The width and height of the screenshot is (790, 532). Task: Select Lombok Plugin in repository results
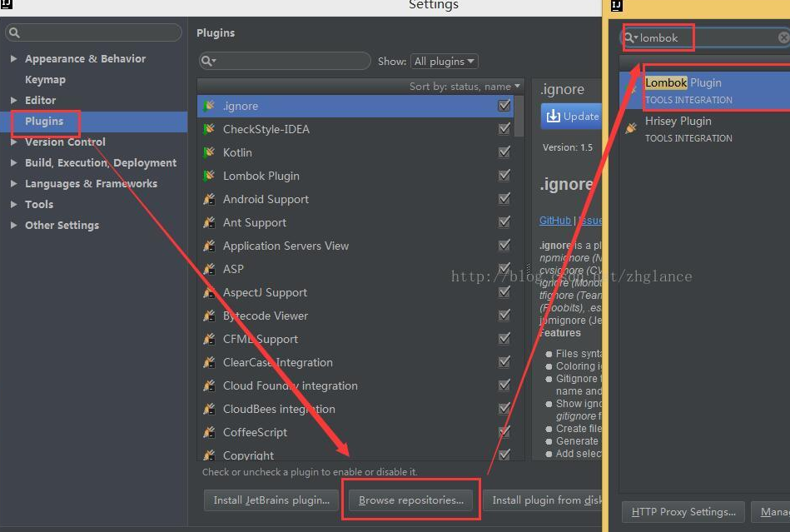click(705, 90)
